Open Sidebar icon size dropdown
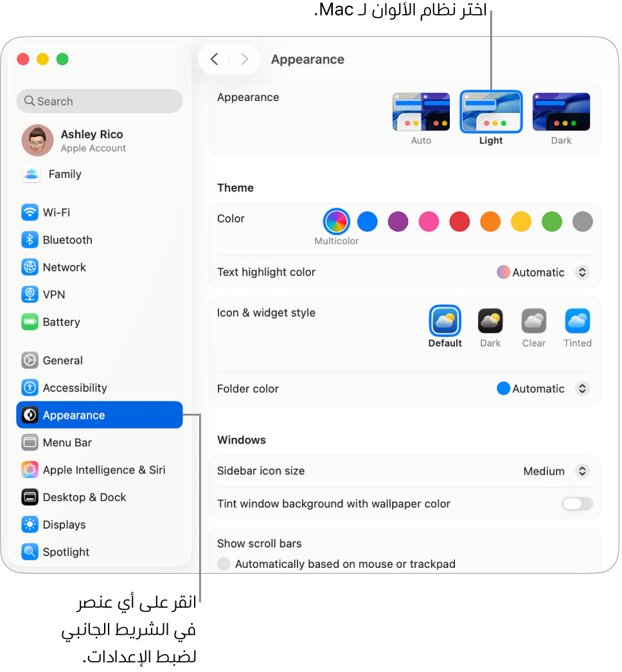 [x=557, y=471]
